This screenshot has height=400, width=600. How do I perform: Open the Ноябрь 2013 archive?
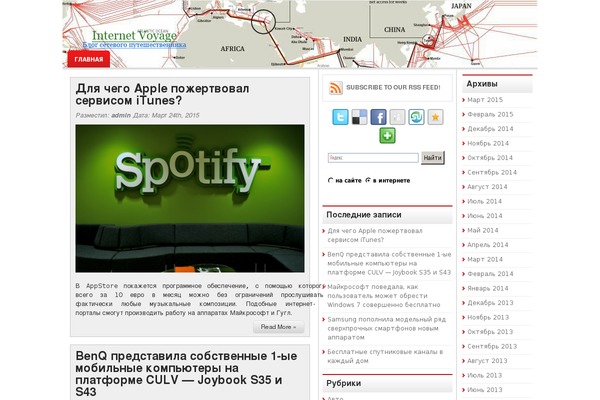(488, 317)
